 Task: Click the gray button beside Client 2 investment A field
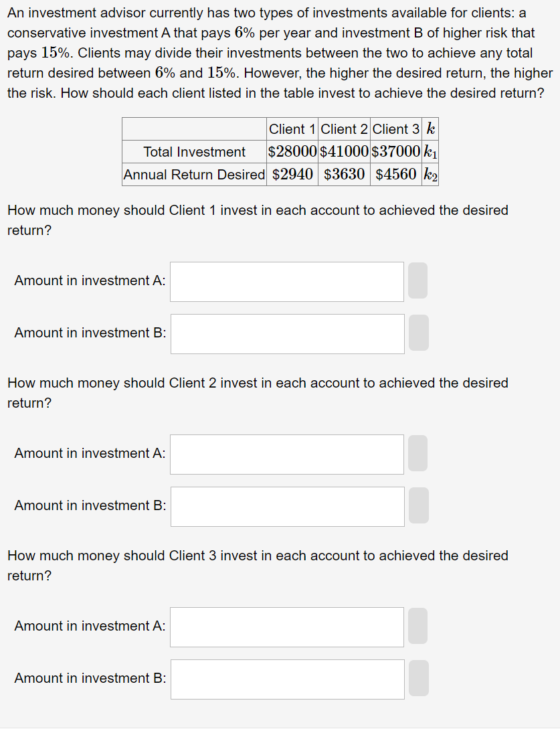click(x=417, y=453)
